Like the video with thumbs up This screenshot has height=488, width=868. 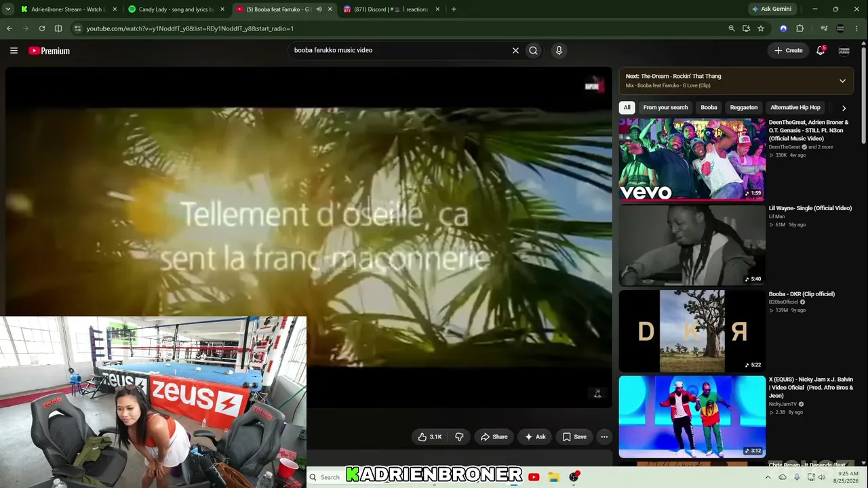pos(430,437)
